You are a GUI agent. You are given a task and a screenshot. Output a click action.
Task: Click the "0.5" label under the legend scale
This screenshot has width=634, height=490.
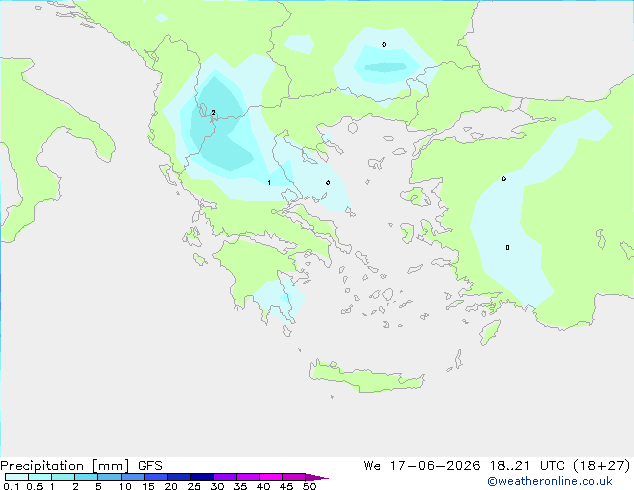tap(34, 486)
